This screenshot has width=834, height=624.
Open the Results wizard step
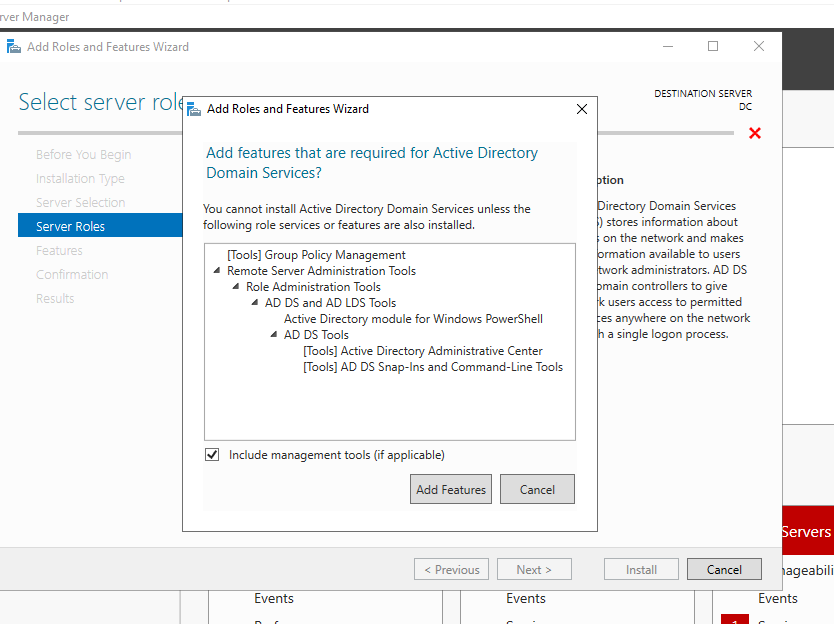point(55,298)
